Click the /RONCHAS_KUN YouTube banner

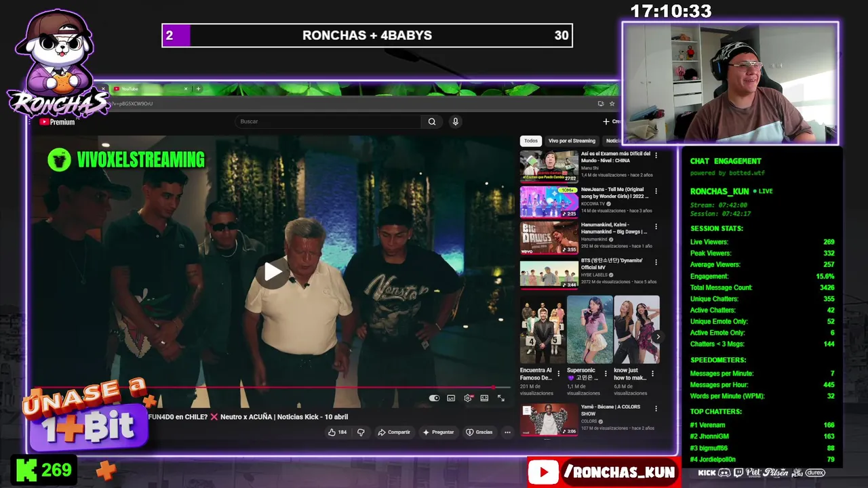604,472
